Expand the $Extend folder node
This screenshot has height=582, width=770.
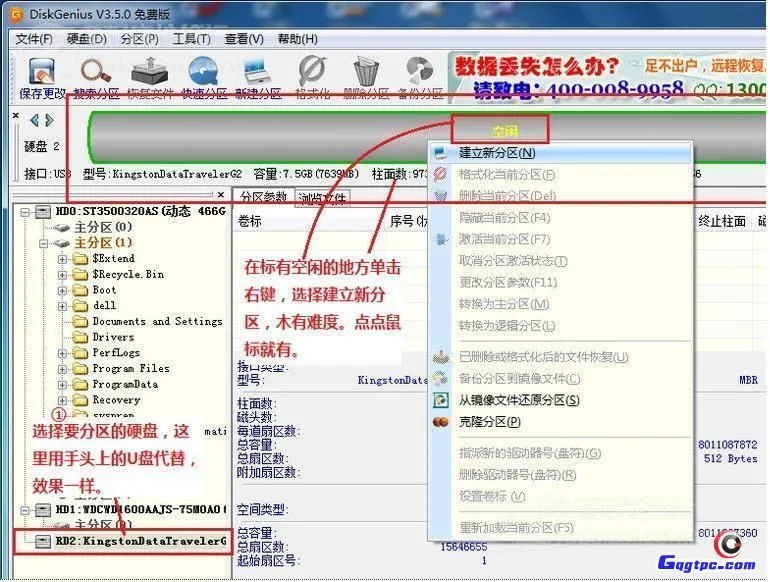point(62,259)
